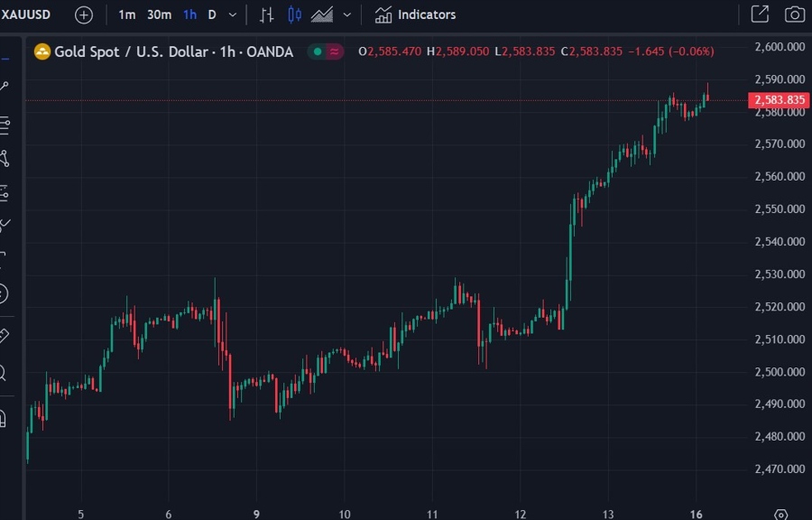
Task: Click the low value L2,583.835
Action: (524, 51)
